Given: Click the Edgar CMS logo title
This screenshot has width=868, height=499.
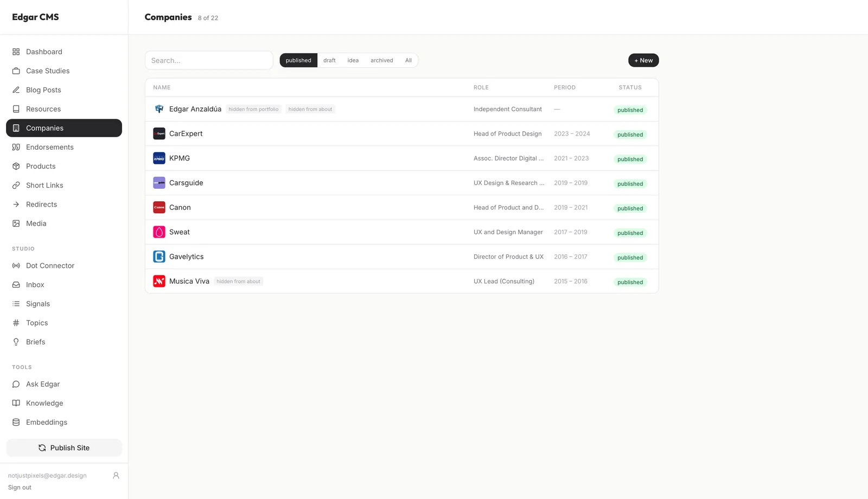Looking at the screenshot, I should coord(35,17).
